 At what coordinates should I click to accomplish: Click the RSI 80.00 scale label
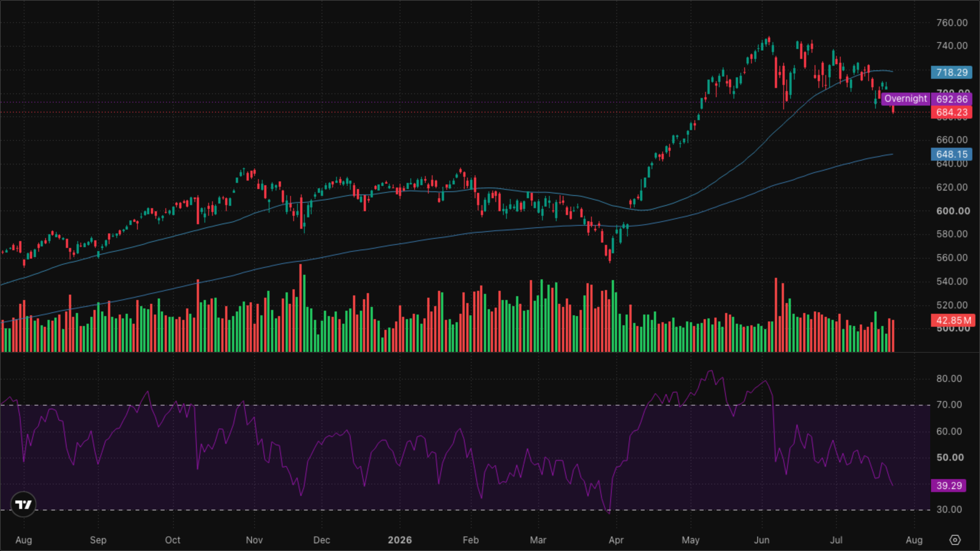(x=949, y=379)
